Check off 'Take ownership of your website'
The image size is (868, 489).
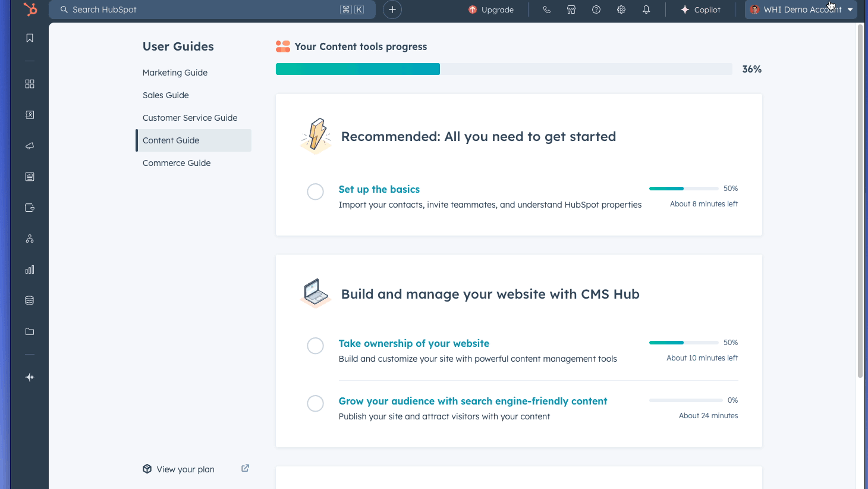point(315,346)
